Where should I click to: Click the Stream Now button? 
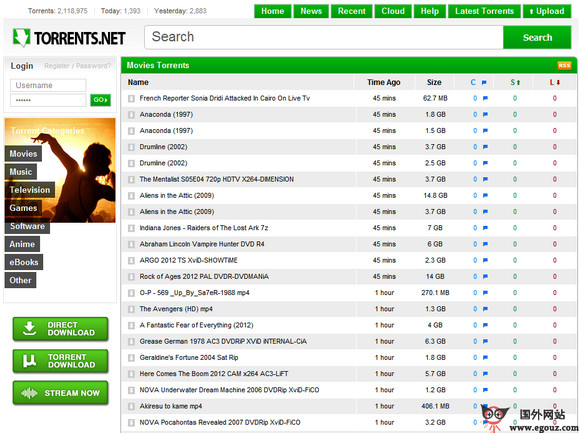tap(60, 393)
